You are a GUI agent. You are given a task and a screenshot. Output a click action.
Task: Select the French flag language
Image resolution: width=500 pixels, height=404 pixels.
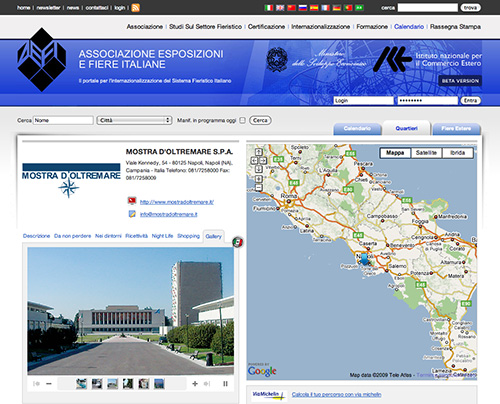[x=325, y=8]
